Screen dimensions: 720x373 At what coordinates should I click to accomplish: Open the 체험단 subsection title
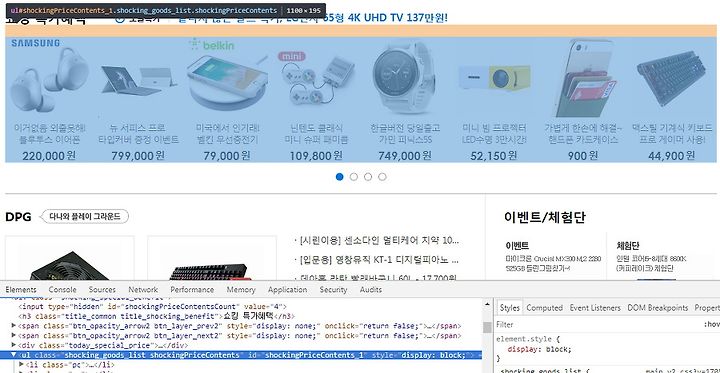(628, 245)
